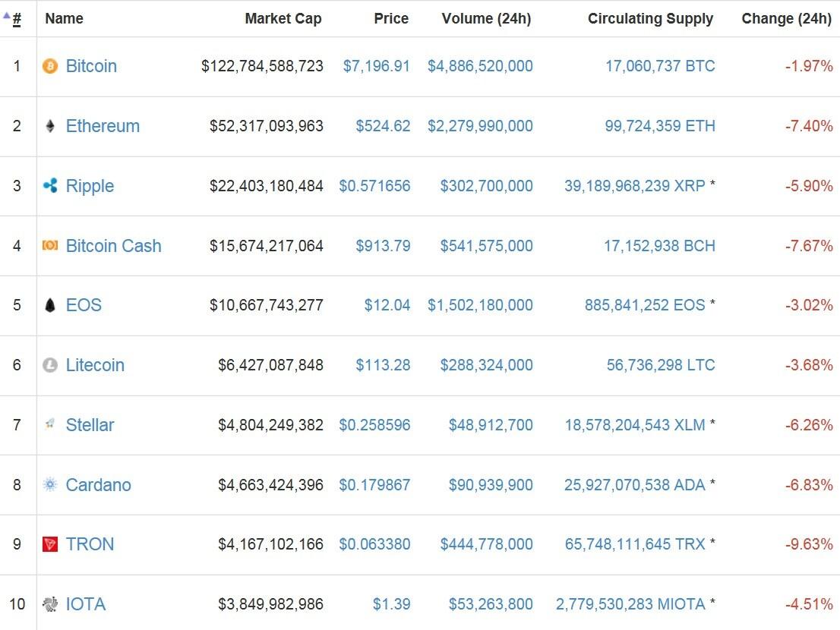840x630 pixels.
Task: Sort table by the # rank column
Action: click(x=17, y=19)
